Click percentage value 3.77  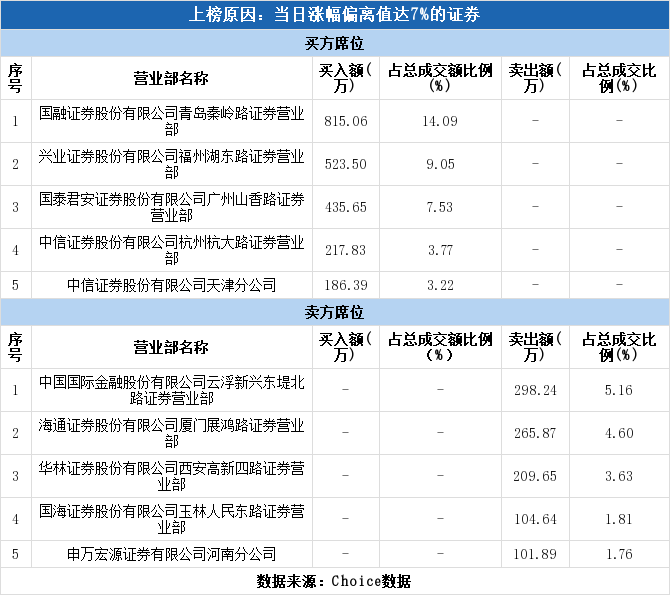(x=440, y=250)
